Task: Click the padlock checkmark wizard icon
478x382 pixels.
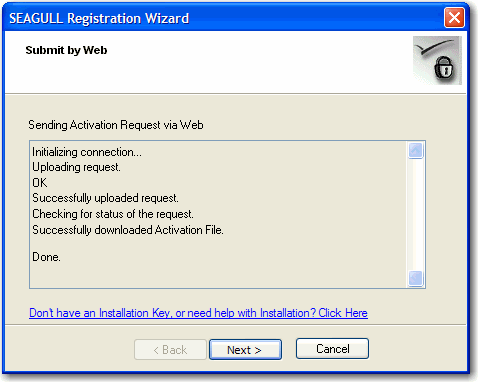Action: 437,60
